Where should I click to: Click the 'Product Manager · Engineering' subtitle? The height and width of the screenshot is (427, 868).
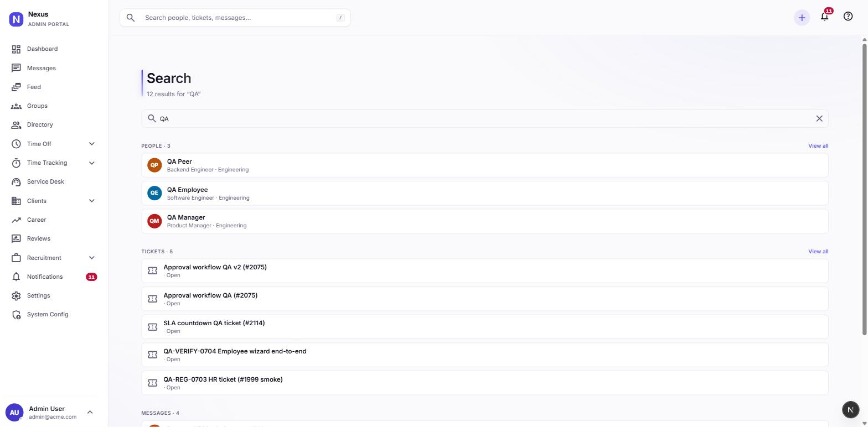point(206,226)
